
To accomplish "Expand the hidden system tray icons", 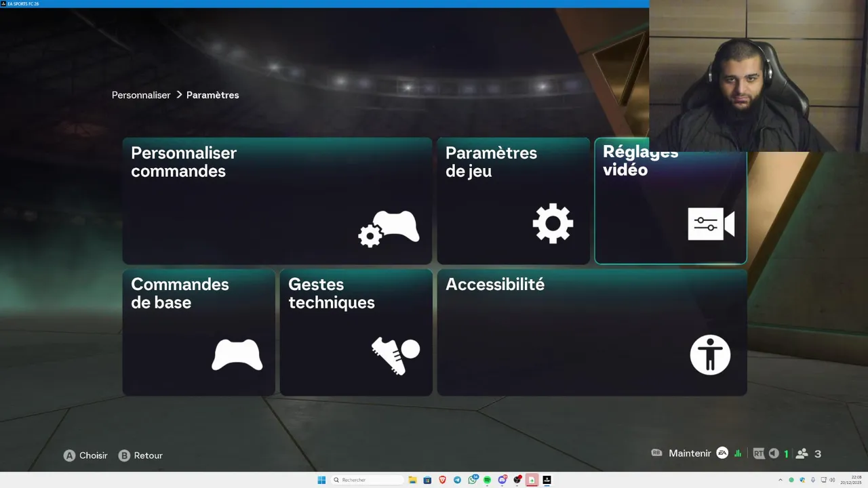I will click(x=781, y=480).
